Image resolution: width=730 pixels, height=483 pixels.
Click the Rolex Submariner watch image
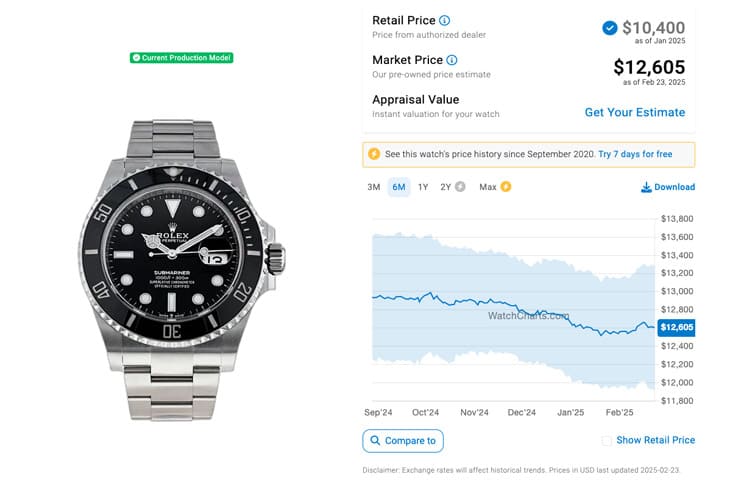click(182, 265)
